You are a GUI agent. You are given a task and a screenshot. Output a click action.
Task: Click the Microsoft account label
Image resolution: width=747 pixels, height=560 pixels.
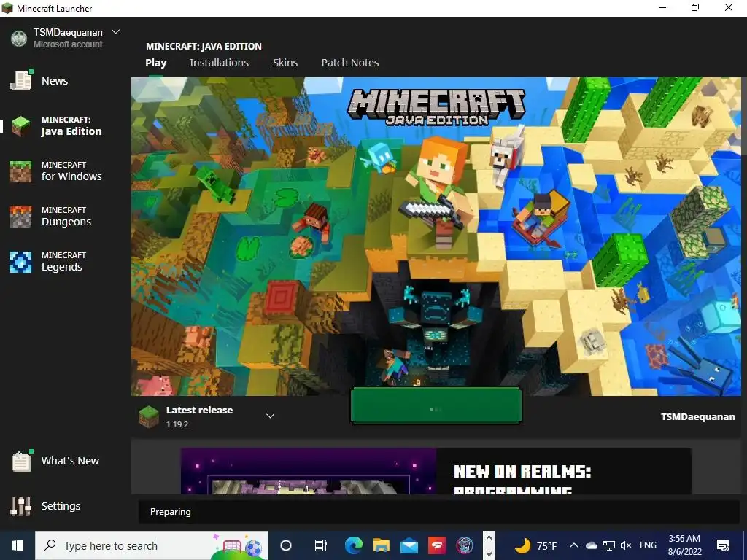click(x=68, y=44)
